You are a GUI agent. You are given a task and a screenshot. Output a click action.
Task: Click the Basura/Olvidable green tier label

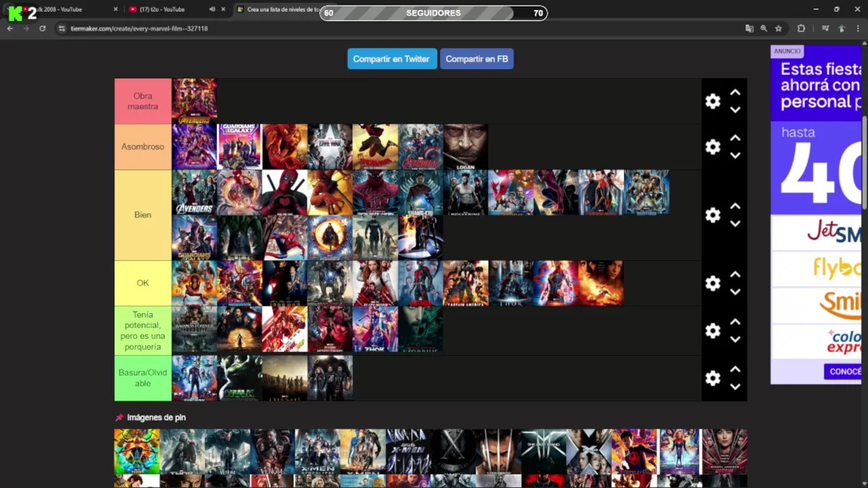coord(142,378)
